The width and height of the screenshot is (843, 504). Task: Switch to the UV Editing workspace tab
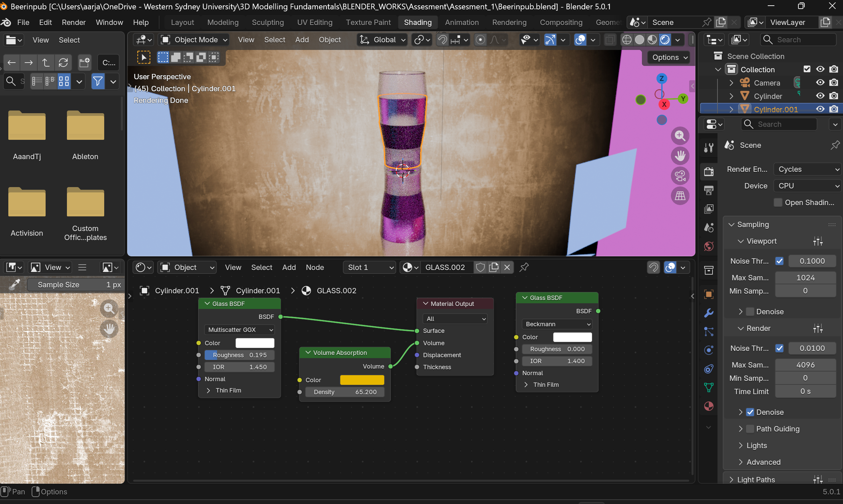coord(315,22)
